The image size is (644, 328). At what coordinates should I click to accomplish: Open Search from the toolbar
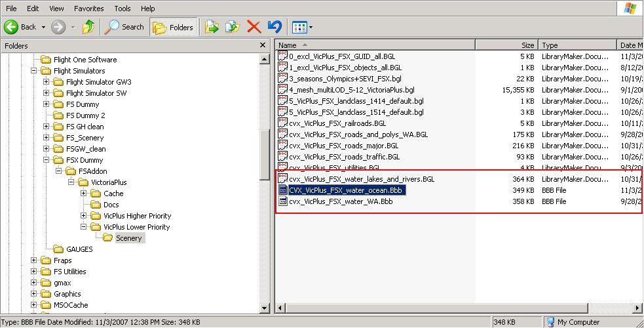click(x=124, y=27)
